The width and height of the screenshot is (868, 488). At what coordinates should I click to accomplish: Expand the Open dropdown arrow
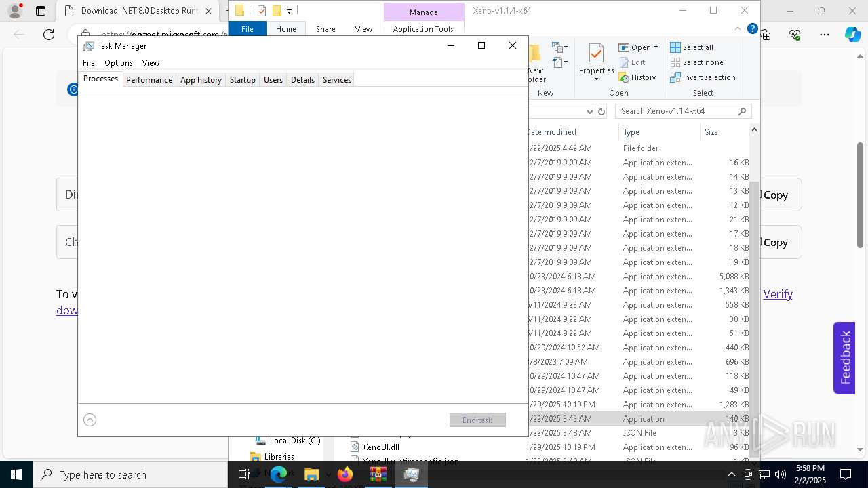656,47
